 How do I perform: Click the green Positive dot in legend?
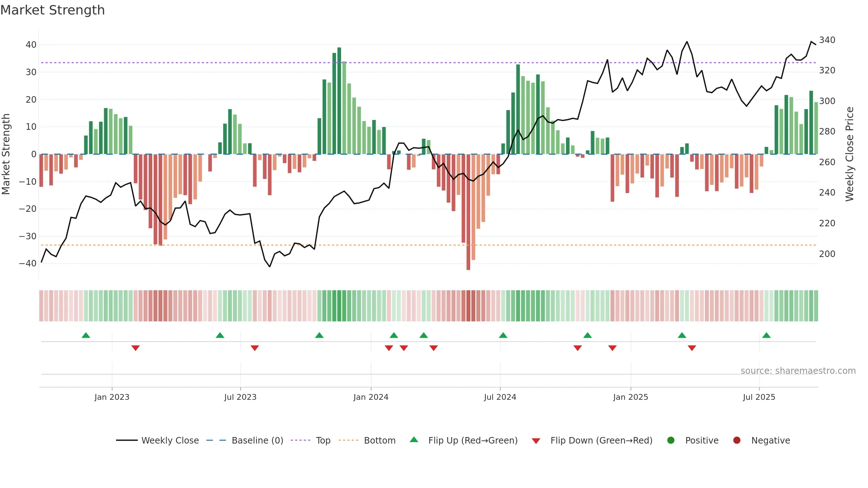(x=671, y=440)
